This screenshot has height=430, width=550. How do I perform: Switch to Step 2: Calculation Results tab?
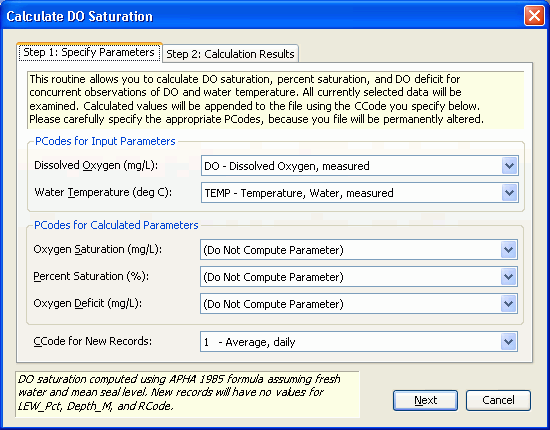(x=230, y=54)
